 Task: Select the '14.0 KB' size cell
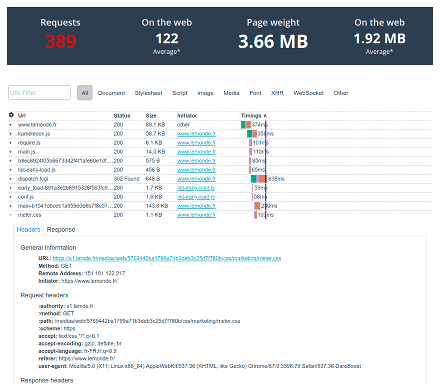pos(155,152)
